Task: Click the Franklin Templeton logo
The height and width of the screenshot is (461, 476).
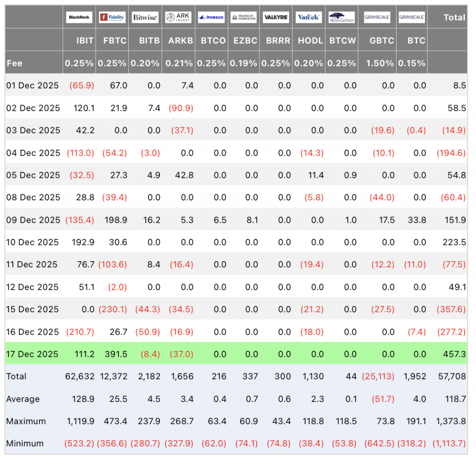Action: (x=244, y=17)
